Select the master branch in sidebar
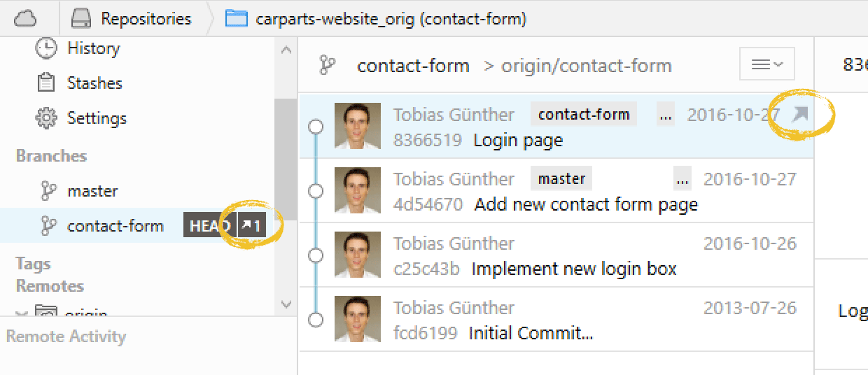Screen dimensions: 868x375 click(92, 191)
